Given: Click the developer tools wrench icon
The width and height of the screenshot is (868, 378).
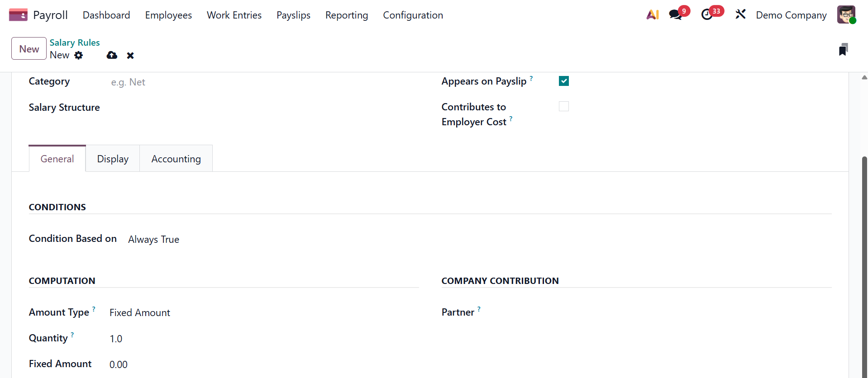Looking at the screenshot, I should coord(740,14).
